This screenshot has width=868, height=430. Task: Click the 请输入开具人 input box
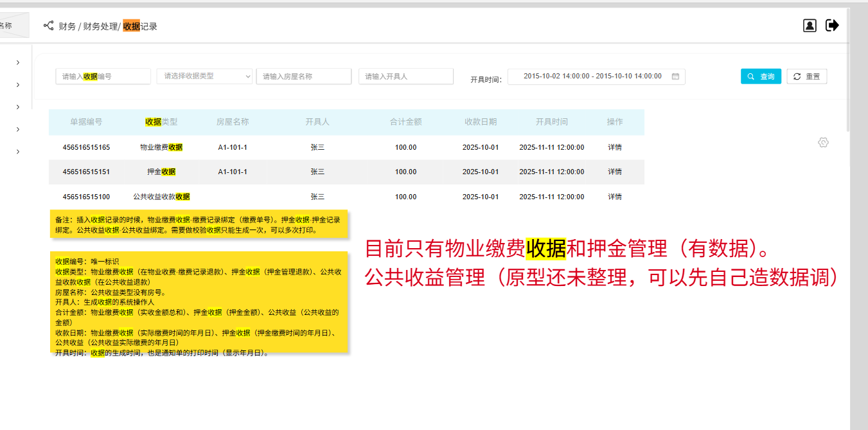coord(405,76)
